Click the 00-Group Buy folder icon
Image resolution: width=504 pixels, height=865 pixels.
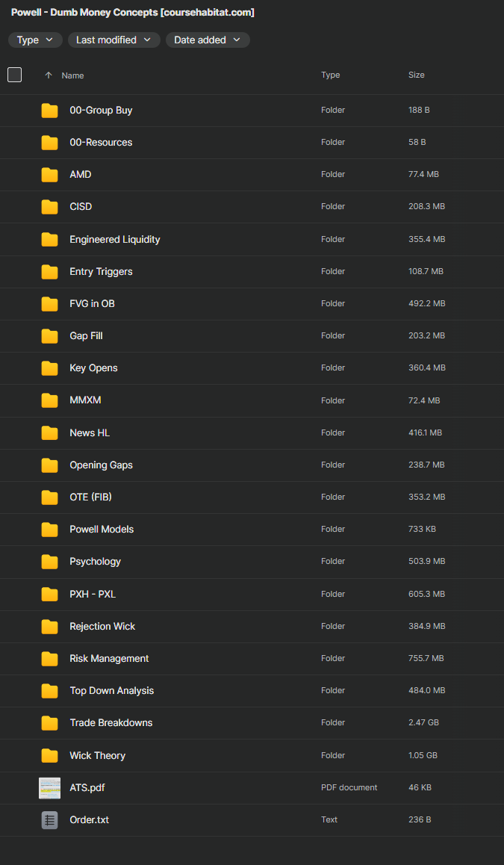pyautogui.click(x=49, y=111)
